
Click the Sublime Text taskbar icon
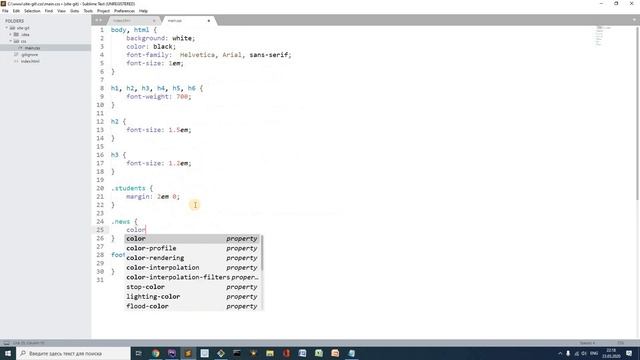(188, 353)
